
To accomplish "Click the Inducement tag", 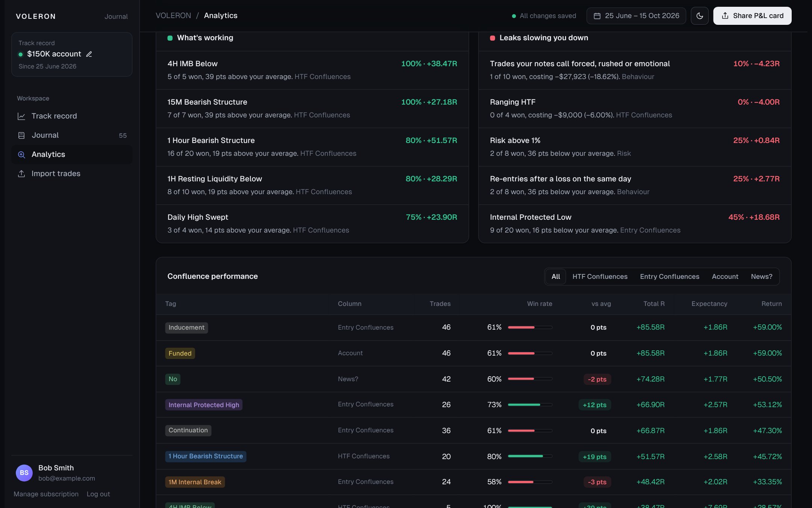I will 186,327.
